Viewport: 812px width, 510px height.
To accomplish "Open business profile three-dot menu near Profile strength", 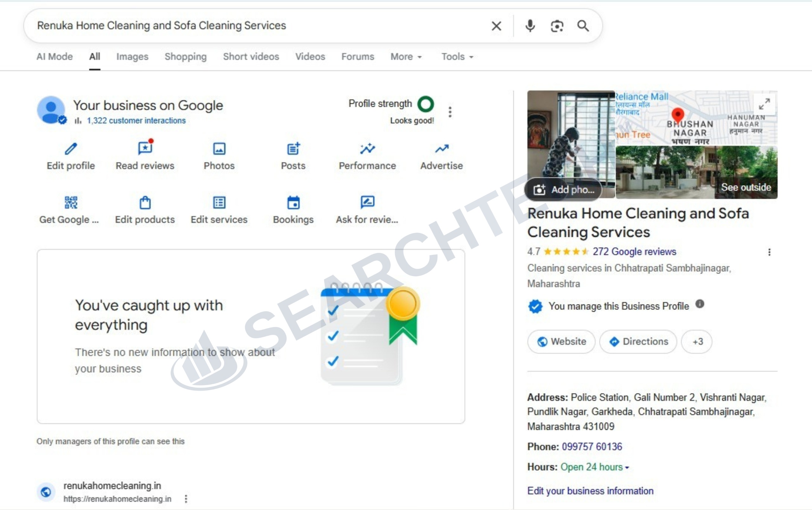I will coord(450,112).
